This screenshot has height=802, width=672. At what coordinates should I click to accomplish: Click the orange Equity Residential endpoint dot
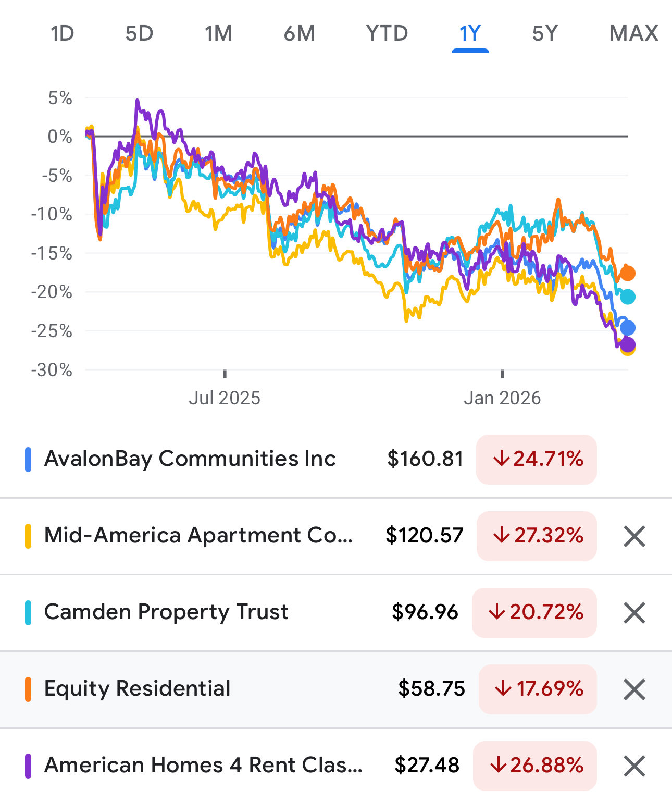628,273
